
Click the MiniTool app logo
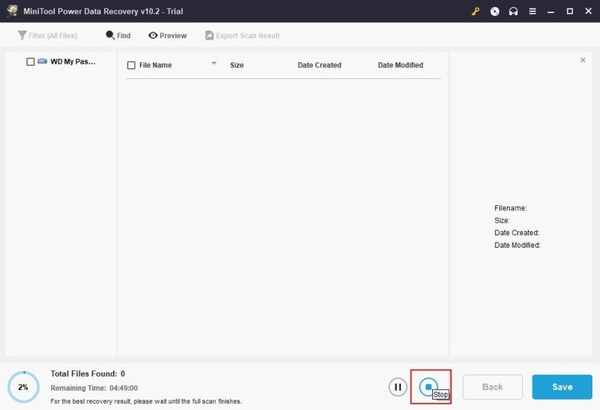pyautogui.click(x=12, y=11)
